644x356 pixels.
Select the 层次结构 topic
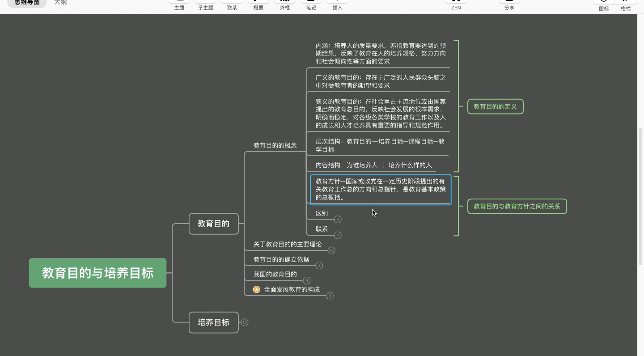click(x=380, y=145)
